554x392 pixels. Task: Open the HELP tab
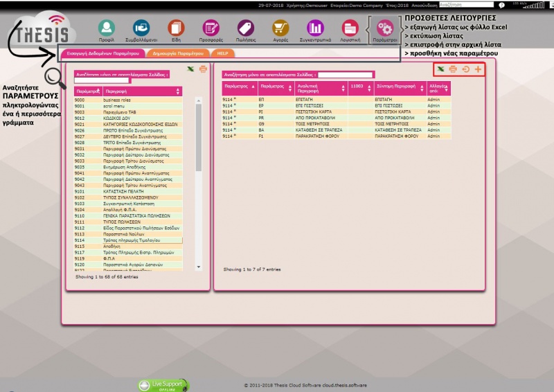click(222, 53)
